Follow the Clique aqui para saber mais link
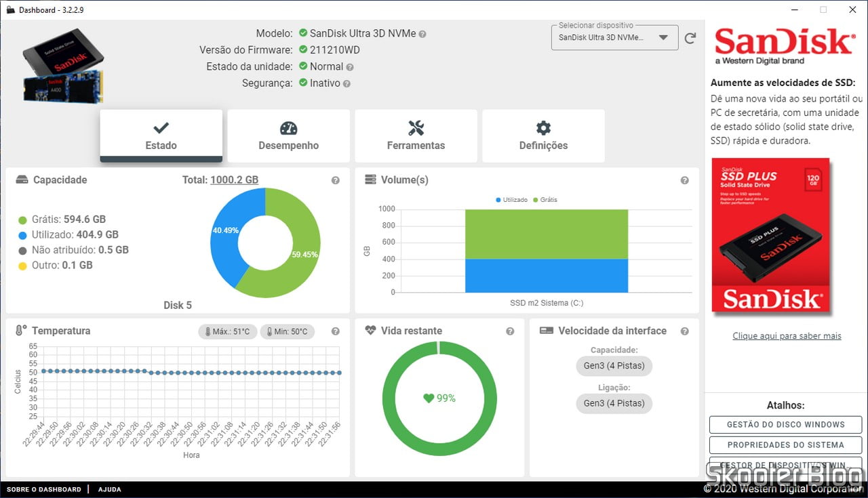 pyautogui.click(x=787, y=336)
